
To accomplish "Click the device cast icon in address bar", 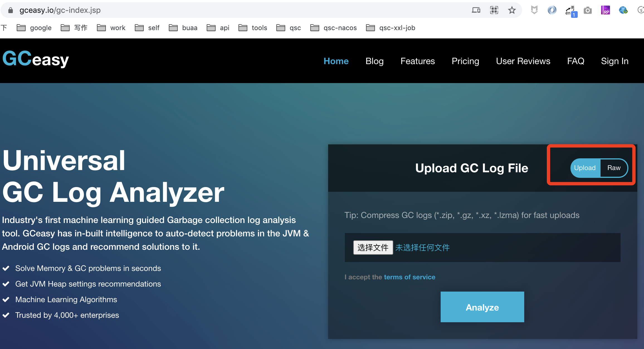I will tap(476, 10).
